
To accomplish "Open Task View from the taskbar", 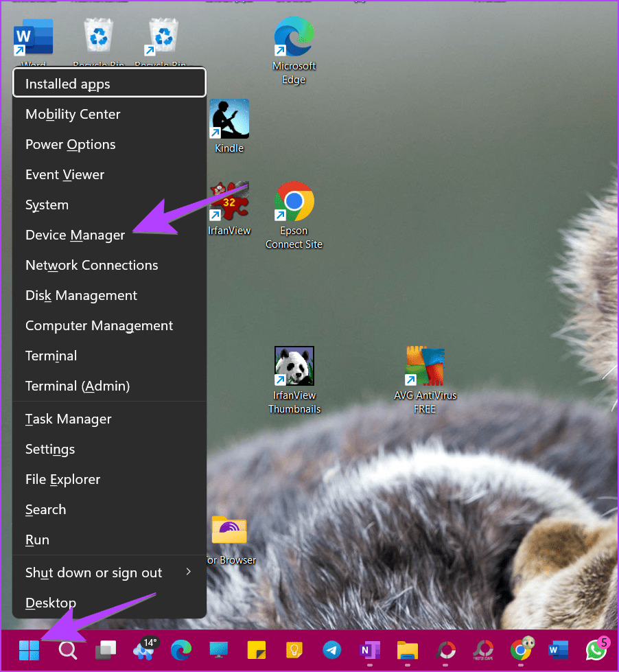I will click(106, 649).
